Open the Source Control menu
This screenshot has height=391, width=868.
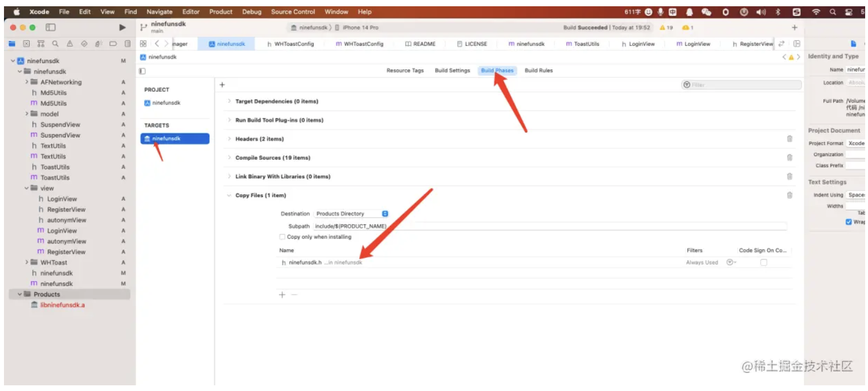293,11
